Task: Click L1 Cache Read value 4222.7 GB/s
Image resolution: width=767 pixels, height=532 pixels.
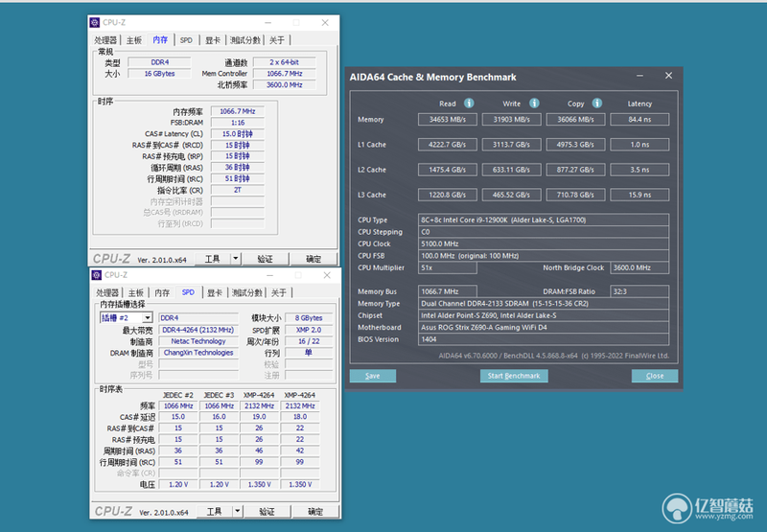Action: click(x=448, y=144)
